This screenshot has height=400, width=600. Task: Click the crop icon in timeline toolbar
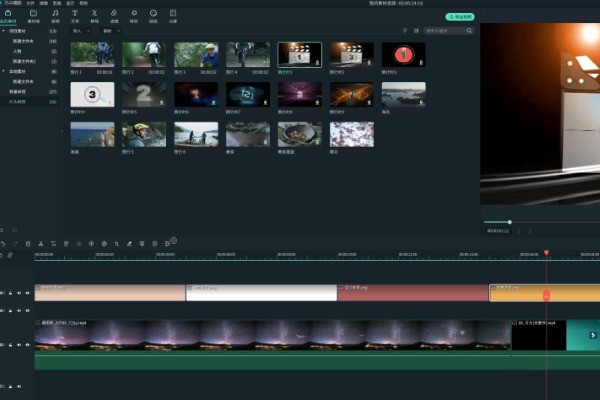coord(53,242)
